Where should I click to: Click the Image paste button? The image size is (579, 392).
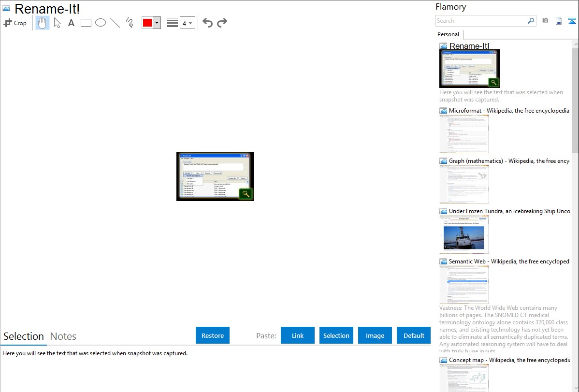pos(375,335)
